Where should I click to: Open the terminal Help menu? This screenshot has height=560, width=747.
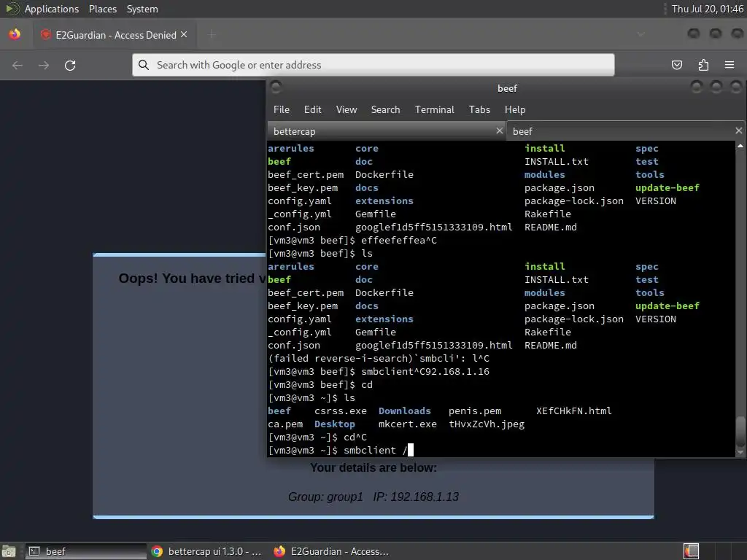coord(515,109)
